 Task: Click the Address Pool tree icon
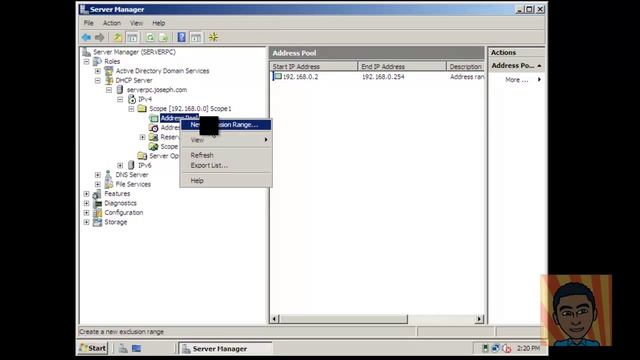153,118
